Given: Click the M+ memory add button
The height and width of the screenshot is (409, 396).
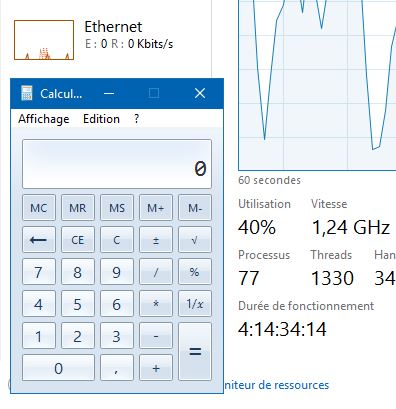Looking at the screenshot, I should tap(156, 208).
